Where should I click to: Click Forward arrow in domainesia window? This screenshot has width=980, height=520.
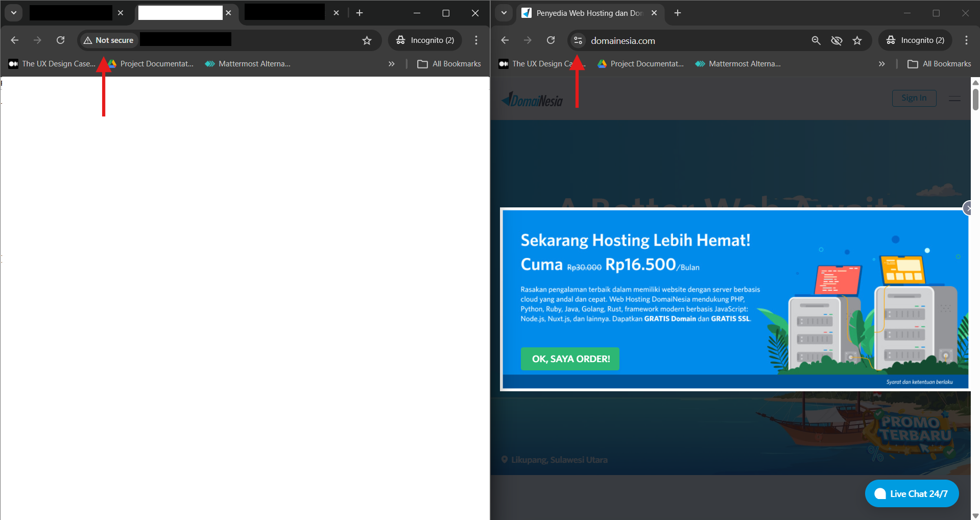click(528, 40)
